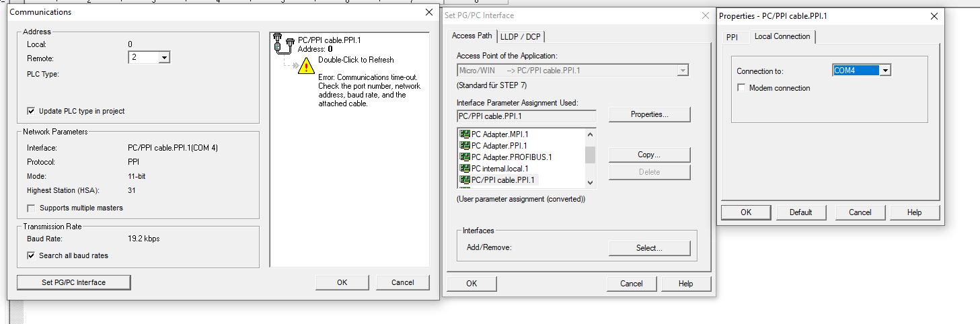Select PC Adapter.MPI.1 interface icon
The height and width of the screenshot is (324, 980).
tap(464, 134)
